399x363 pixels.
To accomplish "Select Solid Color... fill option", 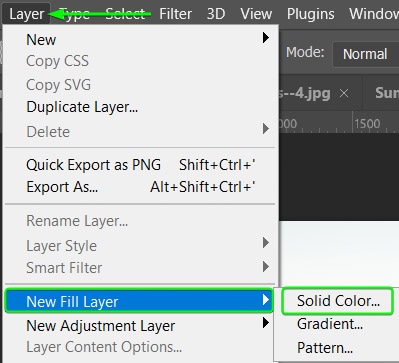I will pos(338,301).
